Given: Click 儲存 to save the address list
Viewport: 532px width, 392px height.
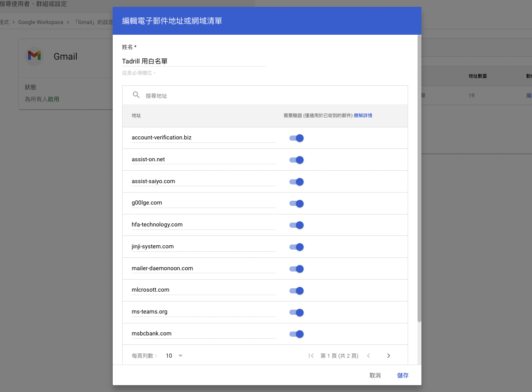Looking at the screenshot, I should [x=403, y=375].
